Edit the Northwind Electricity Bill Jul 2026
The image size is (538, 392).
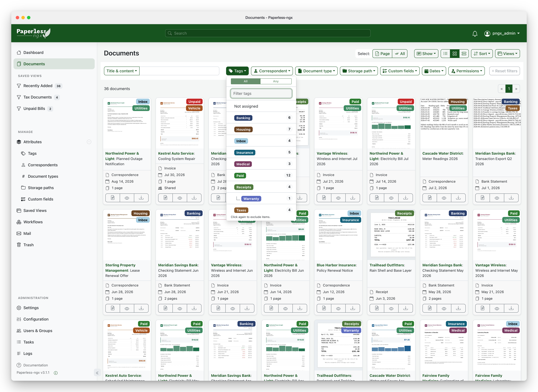point(377,198)
